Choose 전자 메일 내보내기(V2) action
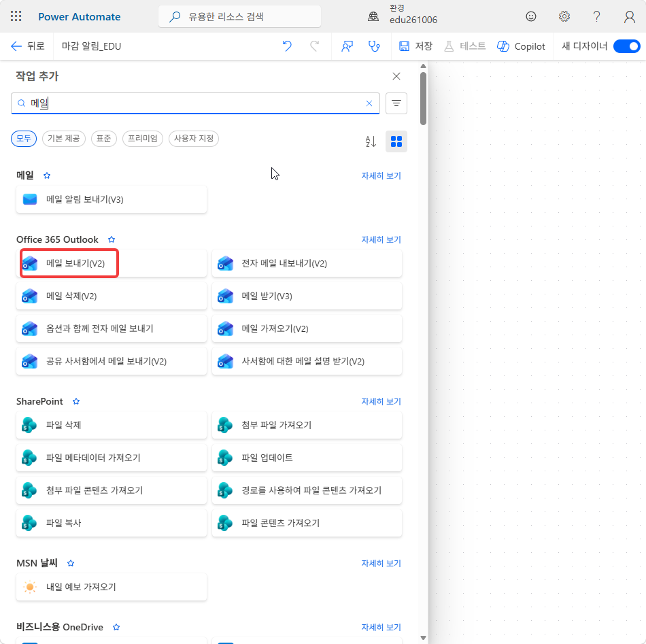This screenshot has height=644, width=646. pos(307,263)
